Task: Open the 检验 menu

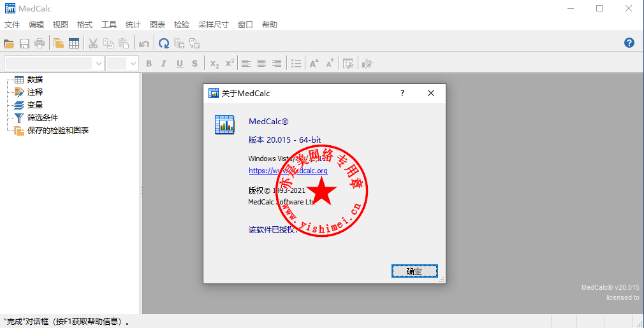Action: click(x=182, y=25)
